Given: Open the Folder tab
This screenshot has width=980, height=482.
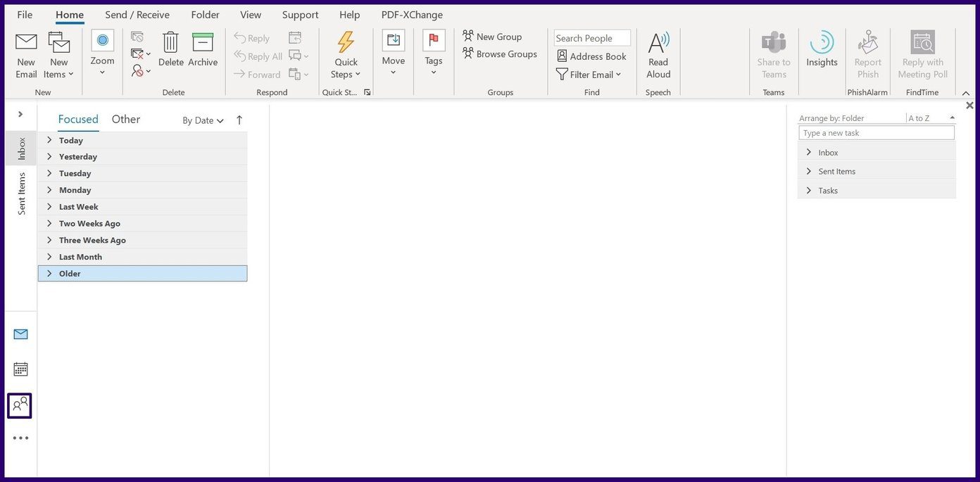Looking at the screenshot, I should [206, 15].
